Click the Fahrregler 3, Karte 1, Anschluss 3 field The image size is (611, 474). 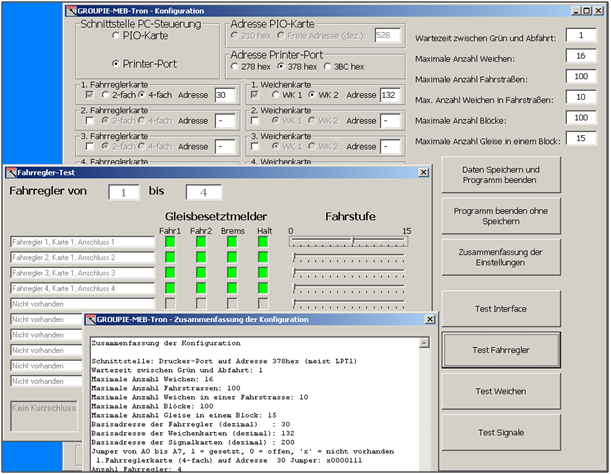(x=83, y=273)
